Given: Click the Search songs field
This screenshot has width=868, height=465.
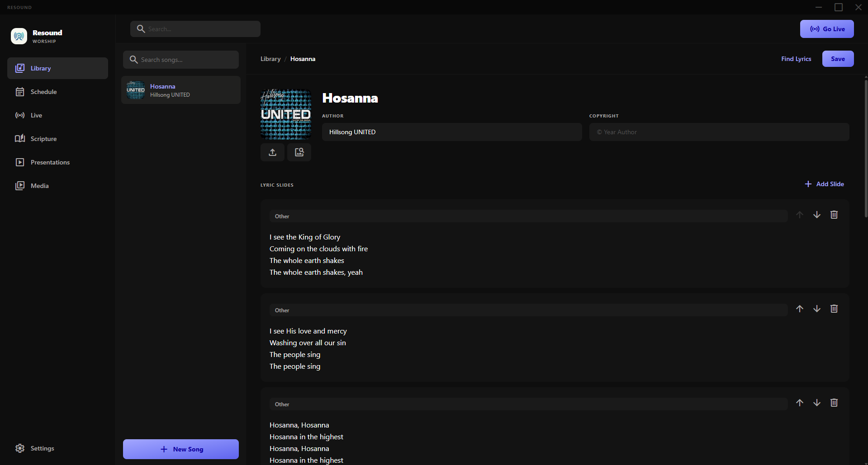Looking at the screenshot, I should tap(181, 60).
